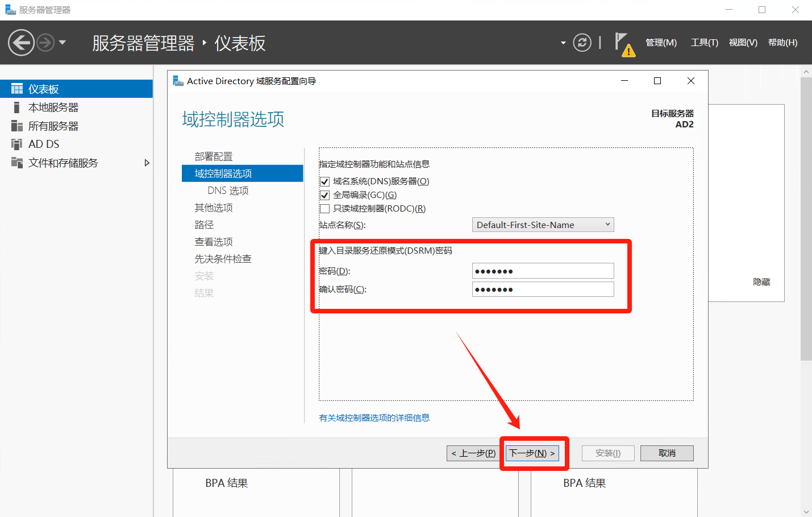Open the navigation history dropdown arrow
This screenshot has width=812, height=517.
pyautogui.click(x=63, y=43)
